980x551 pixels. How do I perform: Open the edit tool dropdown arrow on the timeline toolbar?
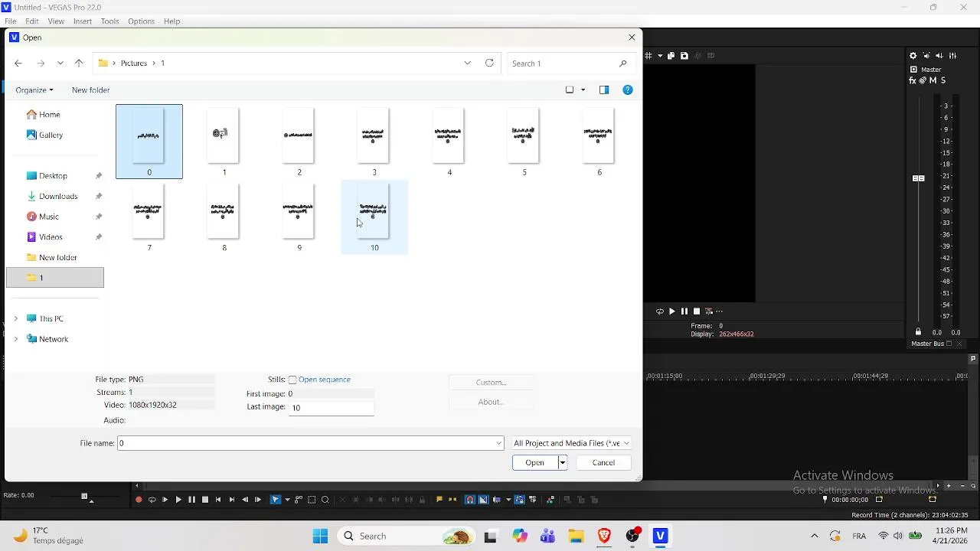(287, 500)
